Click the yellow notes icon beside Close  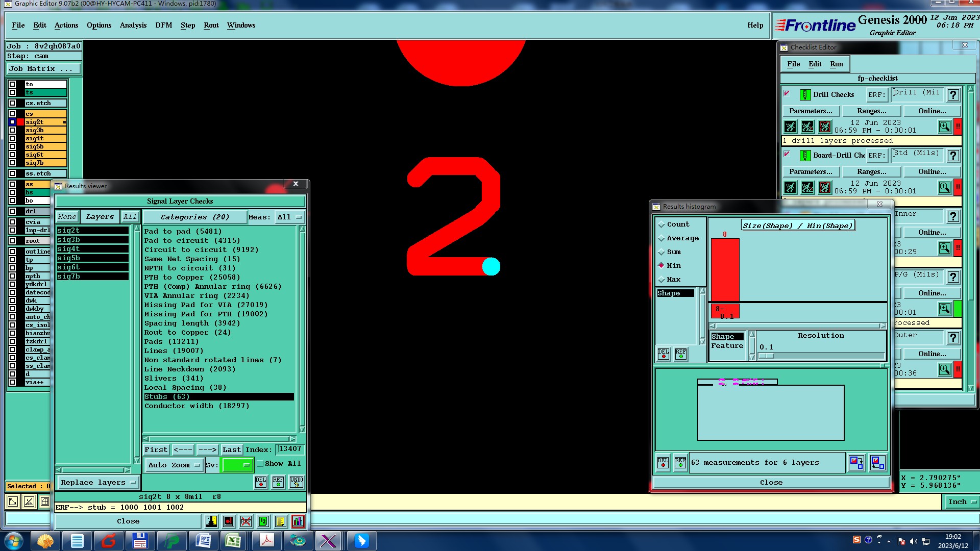point(280,521)
